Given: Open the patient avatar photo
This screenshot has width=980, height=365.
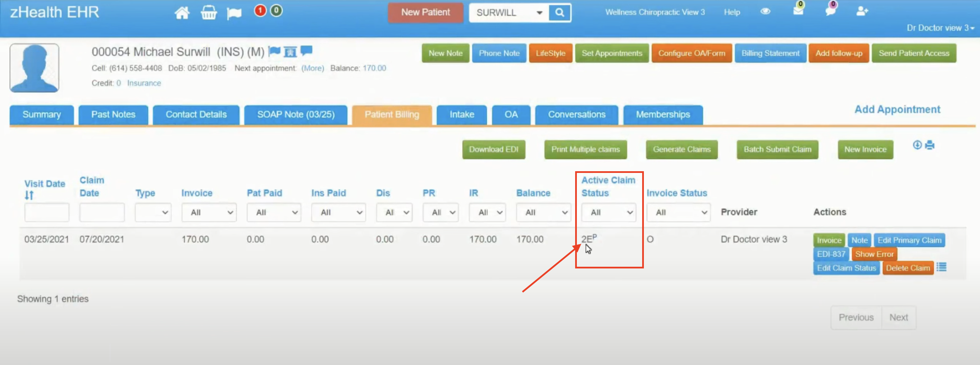Looking at the screenshot, I should click(x=34, y=68).
